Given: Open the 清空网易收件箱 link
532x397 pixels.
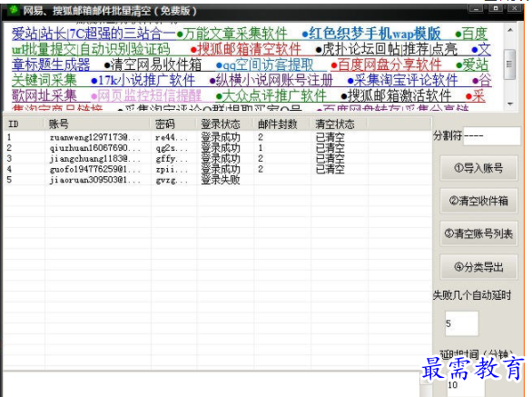Looking at the screenshot, I should [153, 65].
